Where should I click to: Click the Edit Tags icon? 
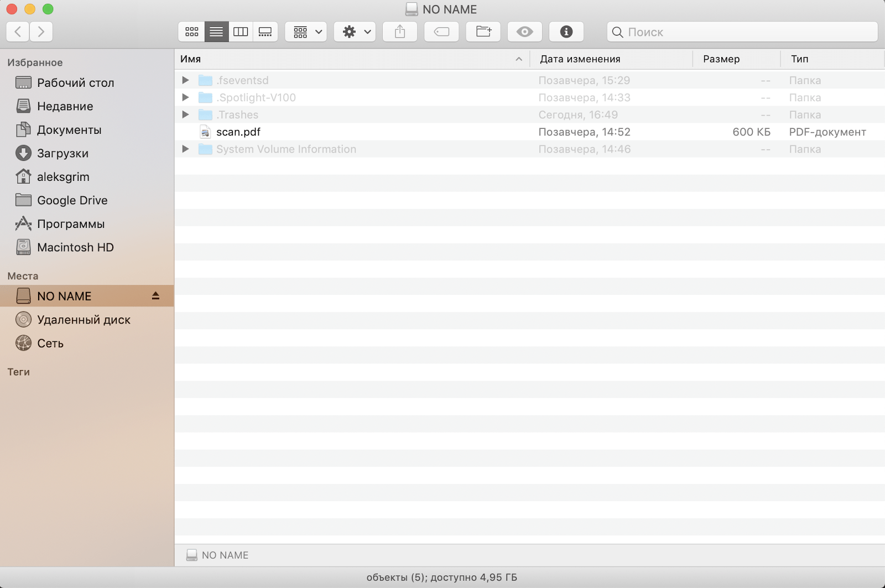point(441,32)
